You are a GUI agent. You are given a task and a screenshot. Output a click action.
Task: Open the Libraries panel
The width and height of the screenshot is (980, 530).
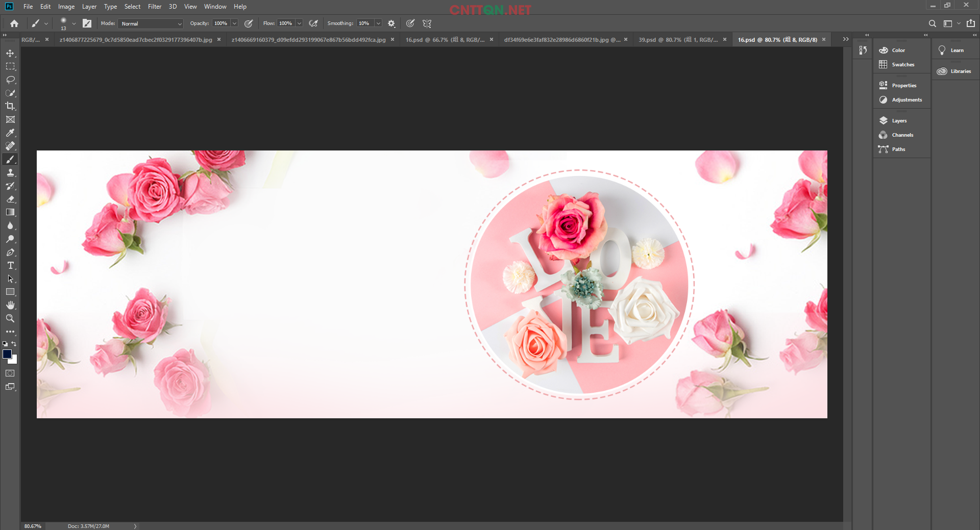coord(954,71)
